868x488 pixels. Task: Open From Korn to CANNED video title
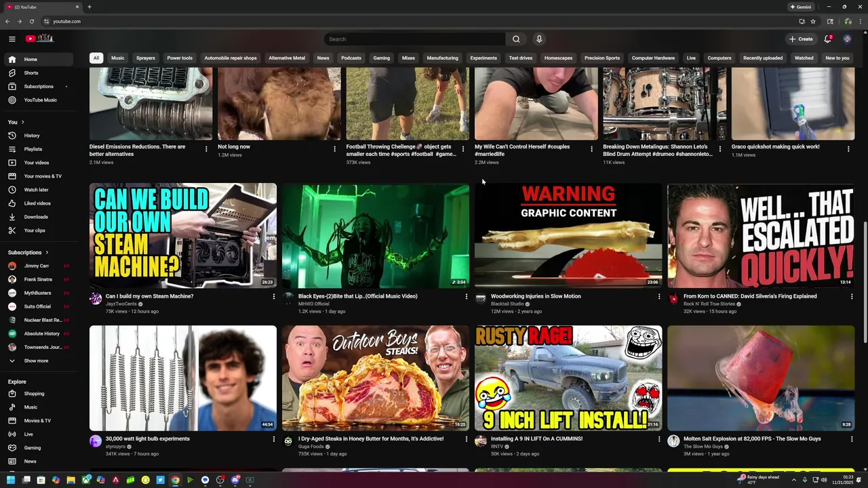point(750,296)
